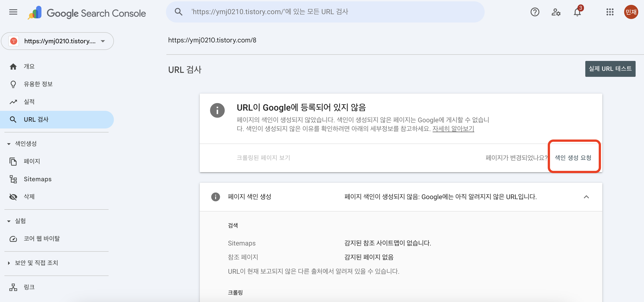Screen dimensions: 644x302
Task: Select URL 검사 in the sidebar
Action: 36,119
